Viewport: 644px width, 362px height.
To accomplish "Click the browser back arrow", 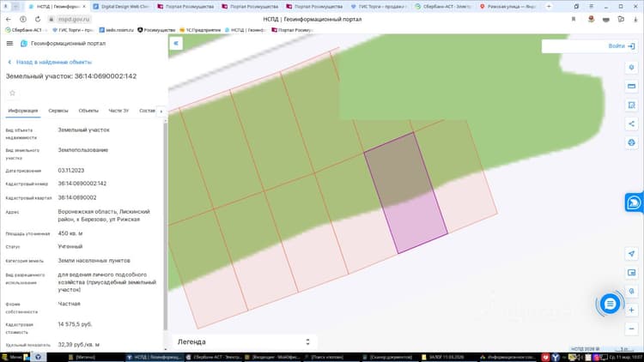I will click(9, 19).
